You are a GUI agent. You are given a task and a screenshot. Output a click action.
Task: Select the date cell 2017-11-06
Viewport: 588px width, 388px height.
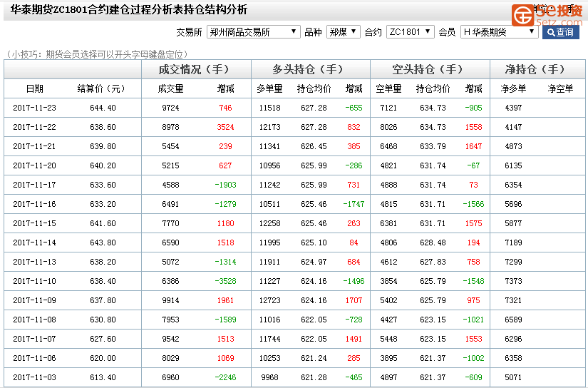(34, 358)
